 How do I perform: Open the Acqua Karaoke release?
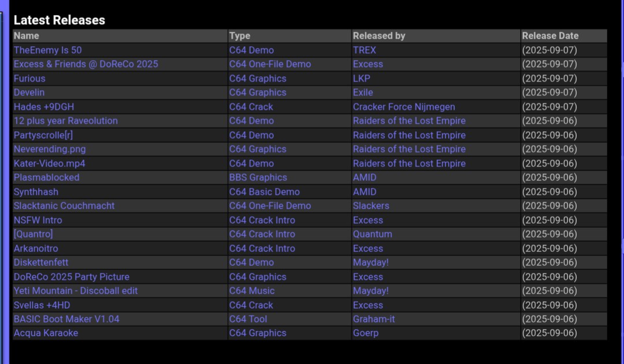pos(46,333)
